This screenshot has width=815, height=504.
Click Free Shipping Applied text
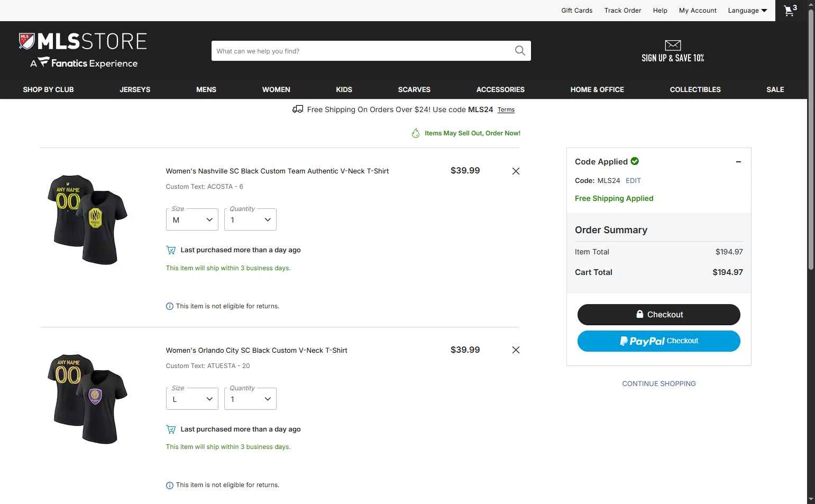pyautogui.click(x=614, y=198)
